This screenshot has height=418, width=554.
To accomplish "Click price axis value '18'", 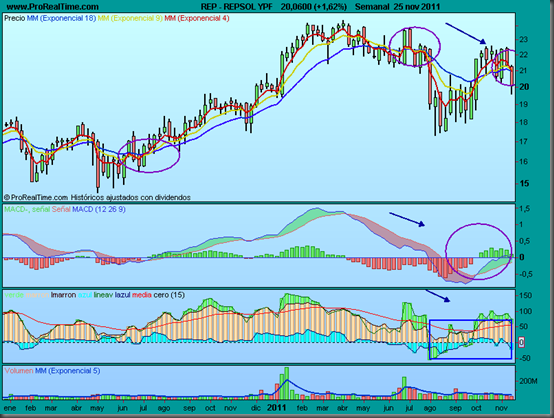I will 524,122.
